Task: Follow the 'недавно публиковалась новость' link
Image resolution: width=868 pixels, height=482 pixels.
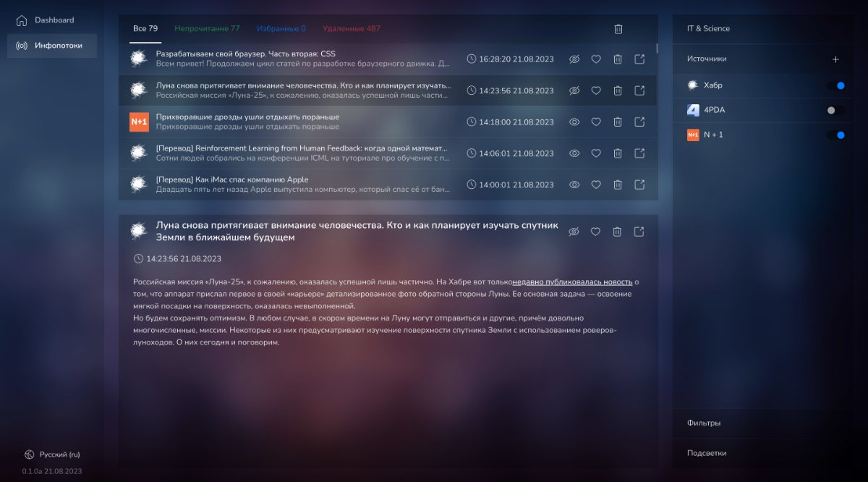Action: click(x=572, y=282)
